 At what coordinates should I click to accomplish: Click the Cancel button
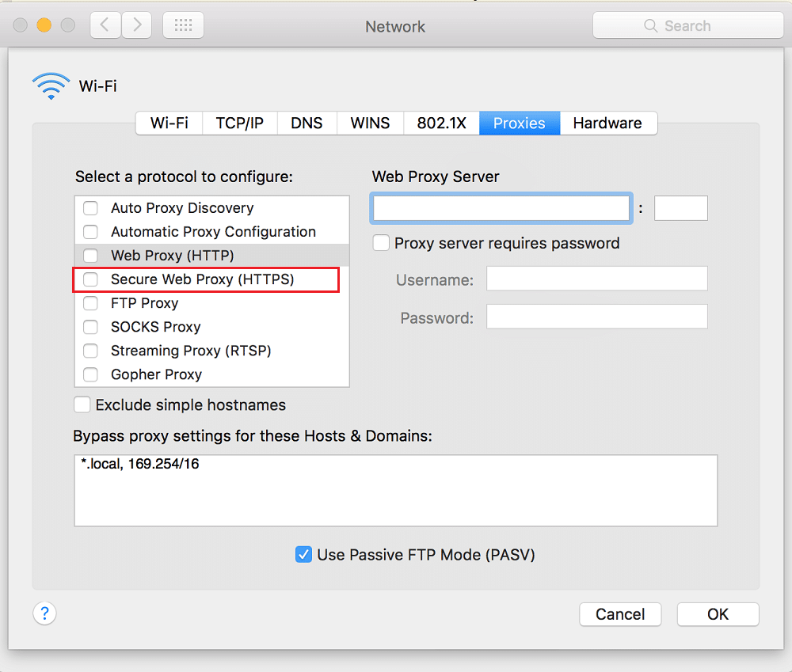pyautogui.click(x=620, y=614)
